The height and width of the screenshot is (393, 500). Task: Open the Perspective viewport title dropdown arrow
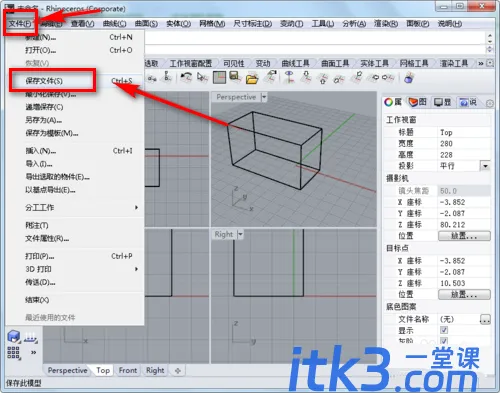click(264, 97)
